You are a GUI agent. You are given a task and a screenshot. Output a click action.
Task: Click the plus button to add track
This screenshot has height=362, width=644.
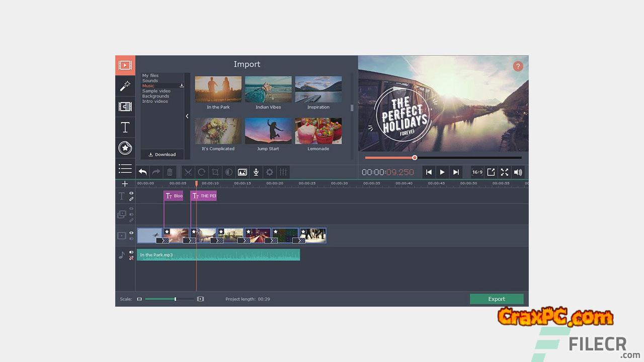point(125,184)
